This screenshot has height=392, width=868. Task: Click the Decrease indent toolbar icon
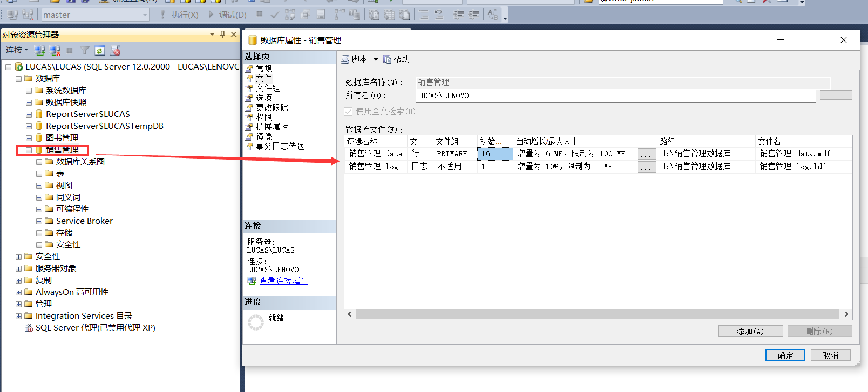point(458,15)
